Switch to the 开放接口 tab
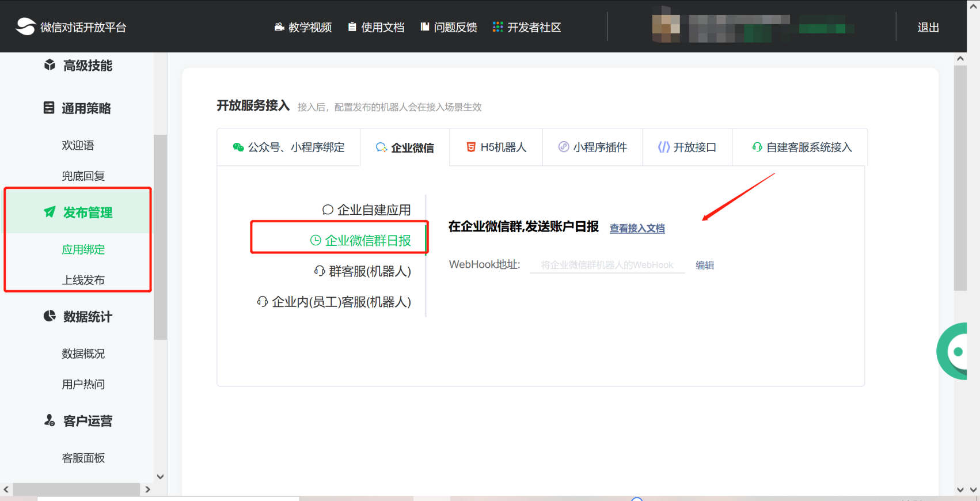 tap(687, 147)
